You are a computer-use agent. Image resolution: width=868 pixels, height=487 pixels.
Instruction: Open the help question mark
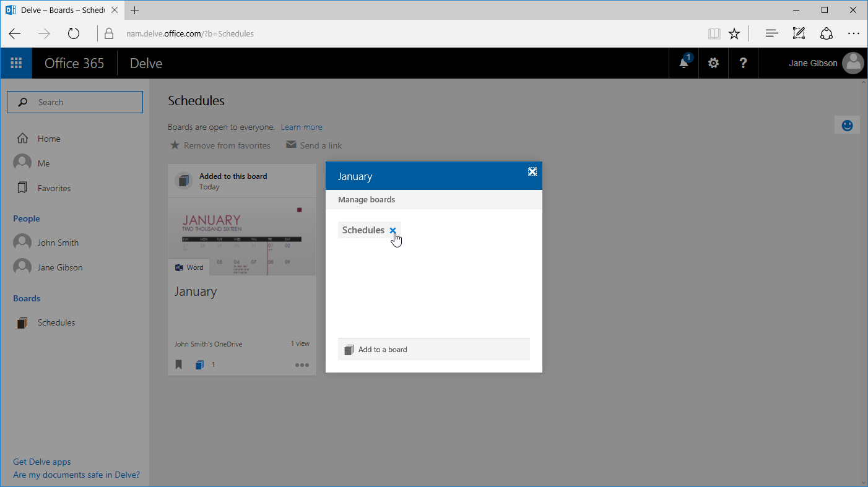[x=744, y=63]
